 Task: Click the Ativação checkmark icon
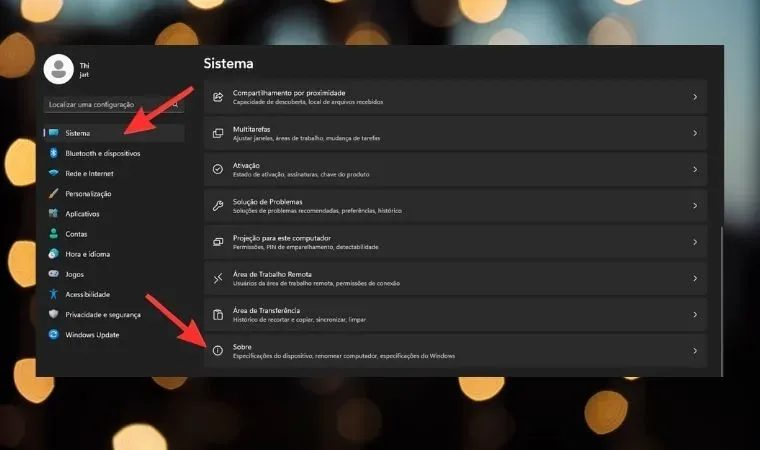(x=218, y=169)
